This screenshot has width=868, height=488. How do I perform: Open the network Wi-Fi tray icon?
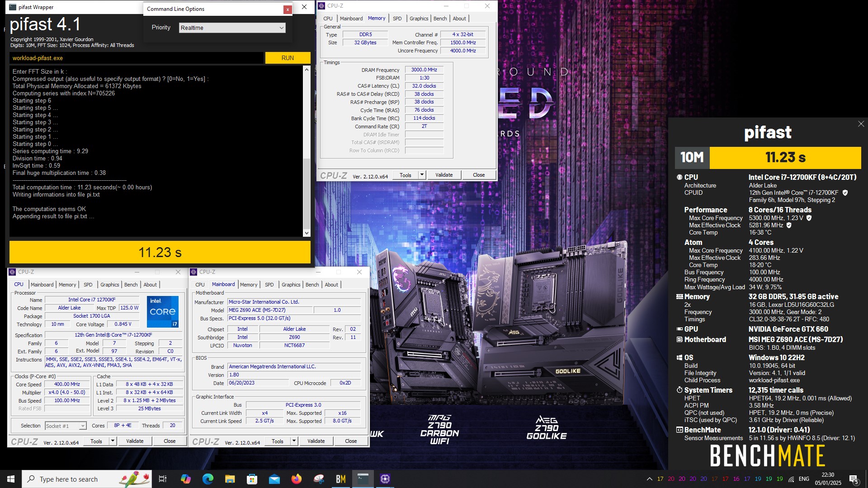791,479
